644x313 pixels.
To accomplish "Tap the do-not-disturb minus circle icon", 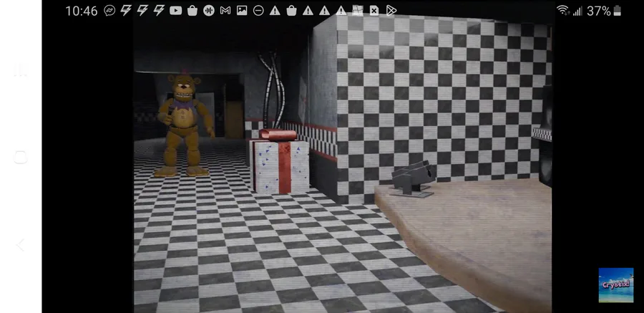I will [x=258, y=11].
